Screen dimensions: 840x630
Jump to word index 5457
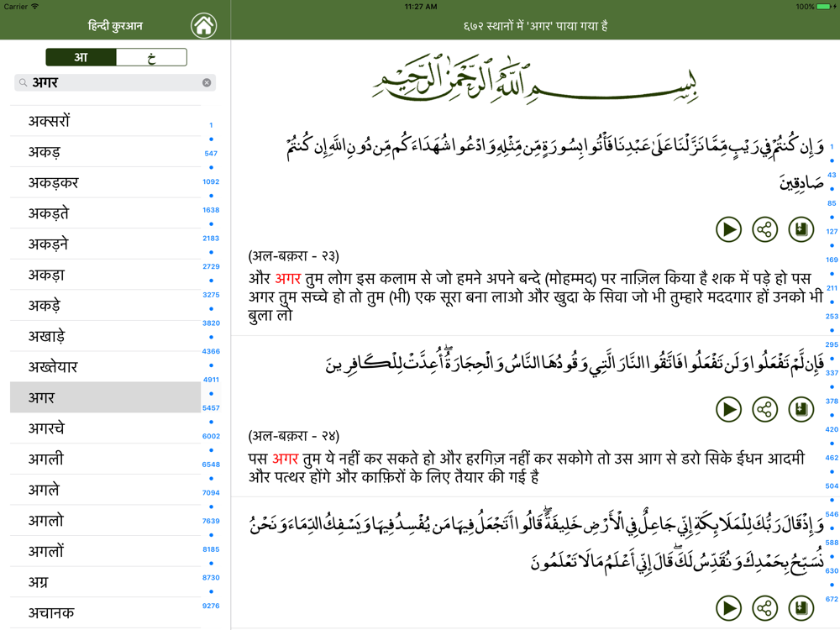pyautogui.click(x=211, y=408)
